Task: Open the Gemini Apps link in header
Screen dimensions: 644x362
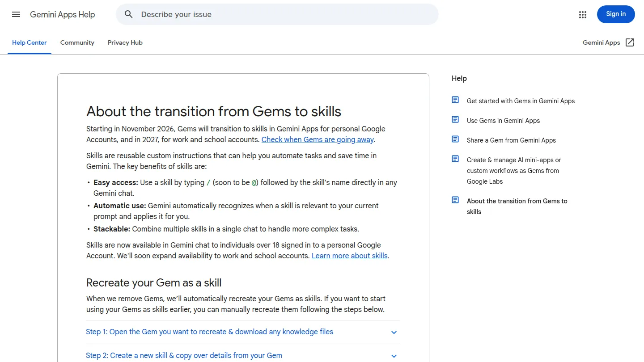Action: tap(601, 43)
